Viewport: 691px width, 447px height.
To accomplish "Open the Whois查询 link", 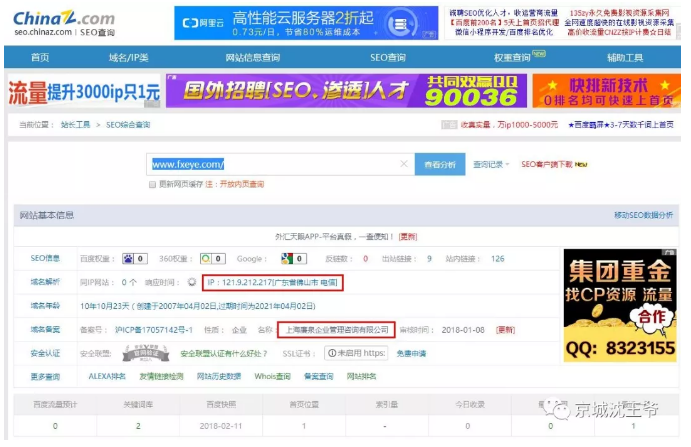I will point(272,376).
